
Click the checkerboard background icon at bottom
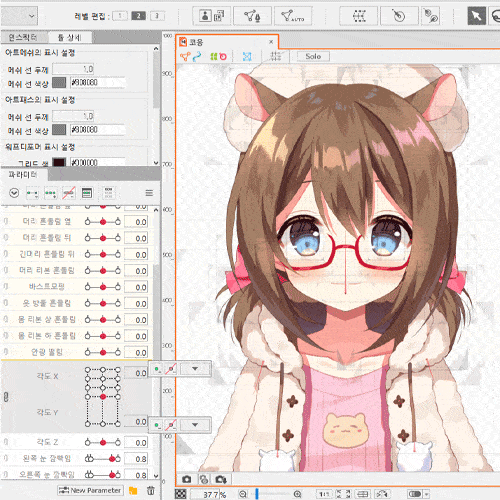point(181,494)
